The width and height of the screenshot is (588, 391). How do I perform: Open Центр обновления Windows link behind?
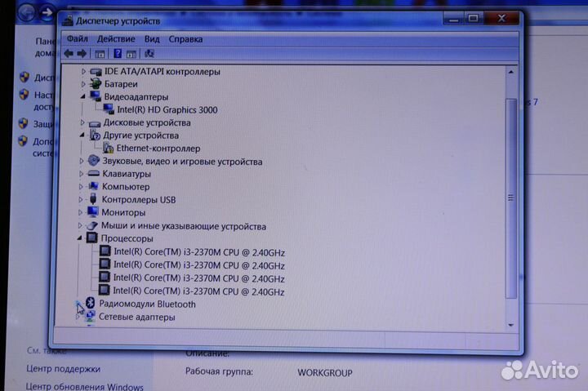(85, 386)
